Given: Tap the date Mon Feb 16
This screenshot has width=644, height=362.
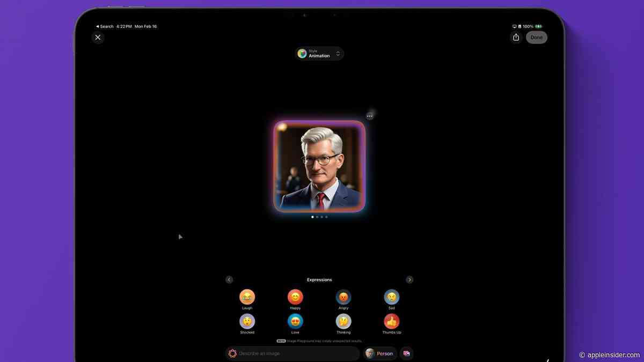Looking at the screenshot, I should (x=145, y=26).
